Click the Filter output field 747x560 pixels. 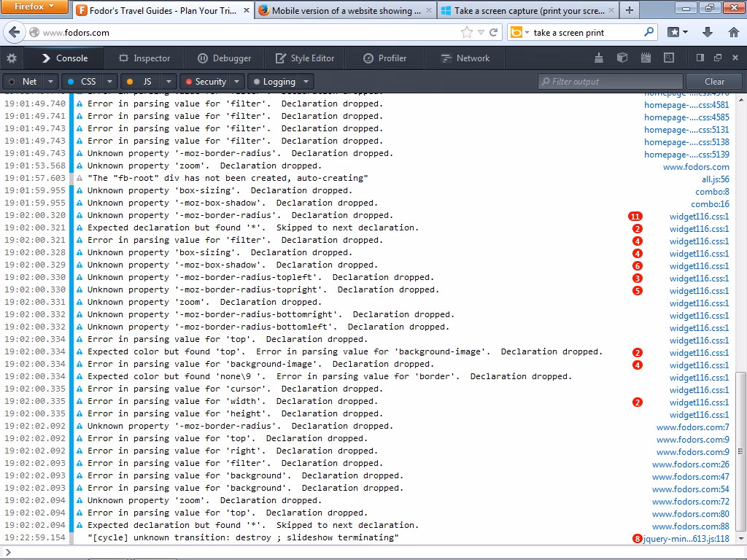click(611, 82)
